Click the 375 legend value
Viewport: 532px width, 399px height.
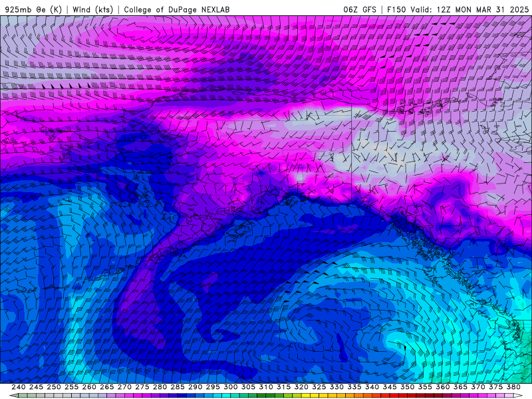click(496, 387)
